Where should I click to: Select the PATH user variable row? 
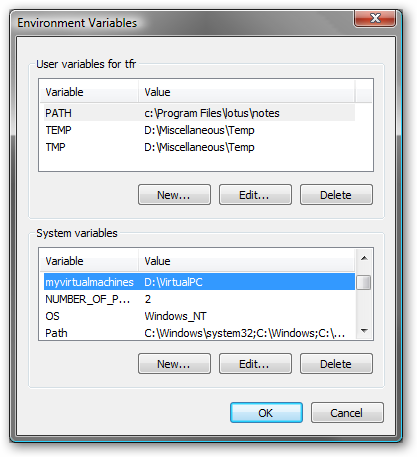click(x=199, y=113)
